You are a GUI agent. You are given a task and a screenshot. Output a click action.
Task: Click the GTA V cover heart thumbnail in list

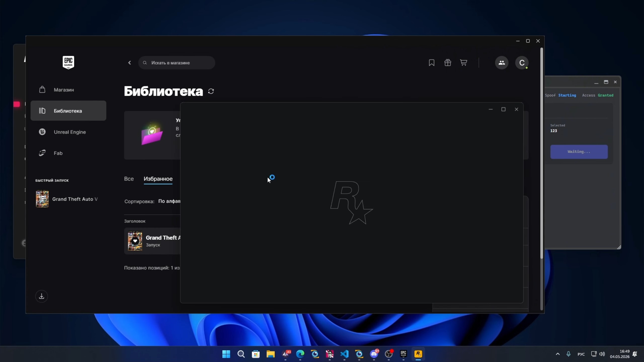tap(135, 241)
